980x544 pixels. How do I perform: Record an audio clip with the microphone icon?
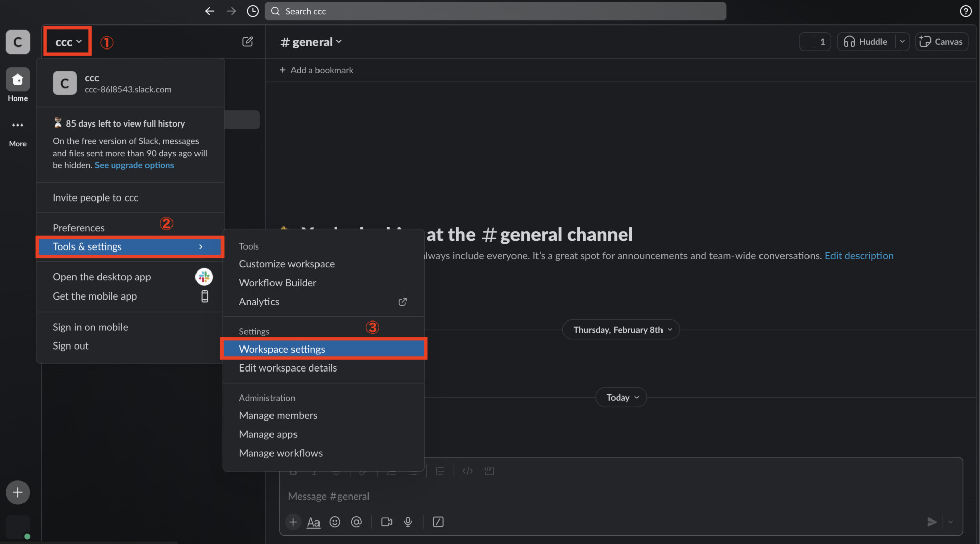click(x=408, y=522)
